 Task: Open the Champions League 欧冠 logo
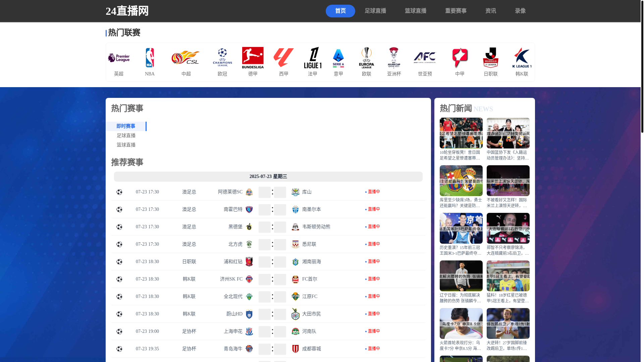point(222,58)
